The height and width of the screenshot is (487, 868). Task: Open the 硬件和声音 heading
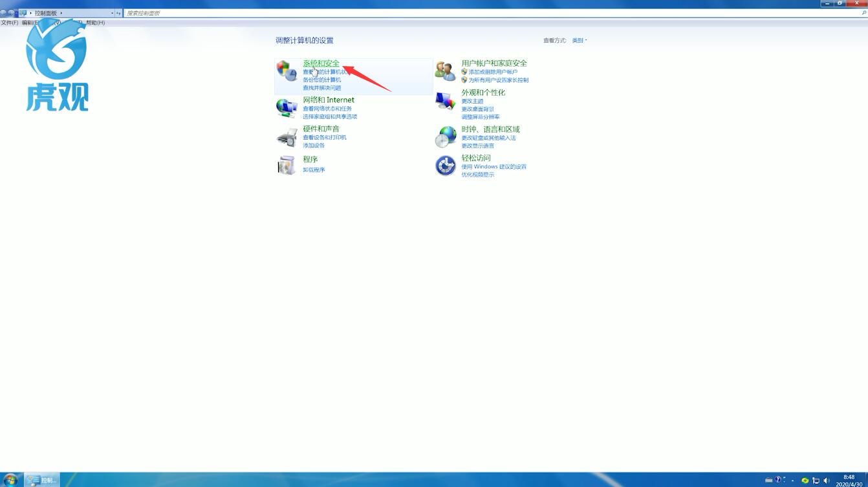click(x=321, y=129)
